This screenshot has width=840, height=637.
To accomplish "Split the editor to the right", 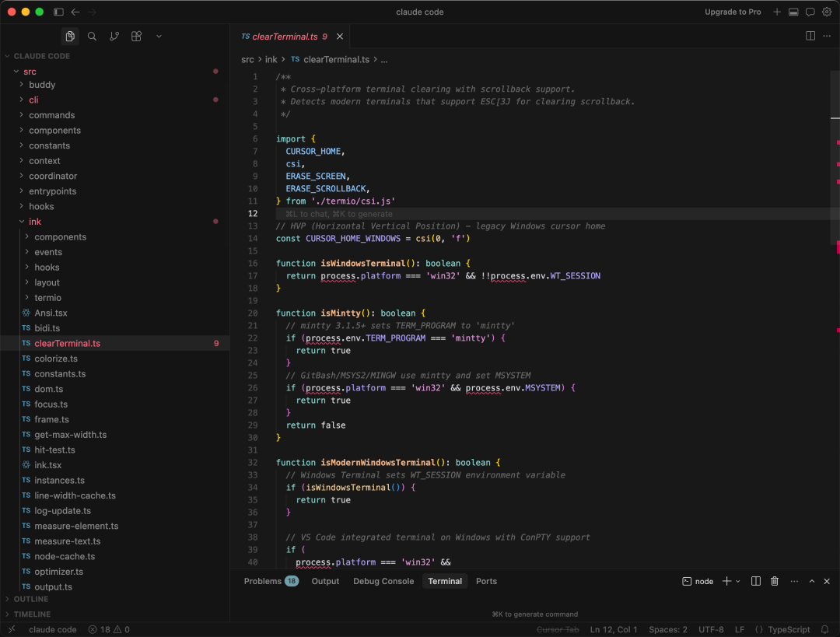I will coord(810,36).
